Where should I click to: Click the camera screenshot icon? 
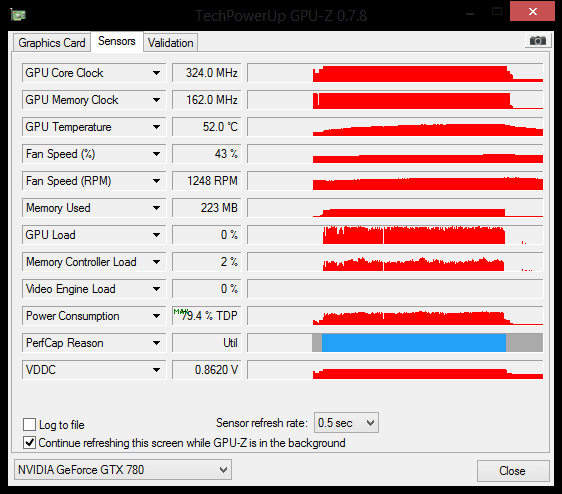[537, 41]
